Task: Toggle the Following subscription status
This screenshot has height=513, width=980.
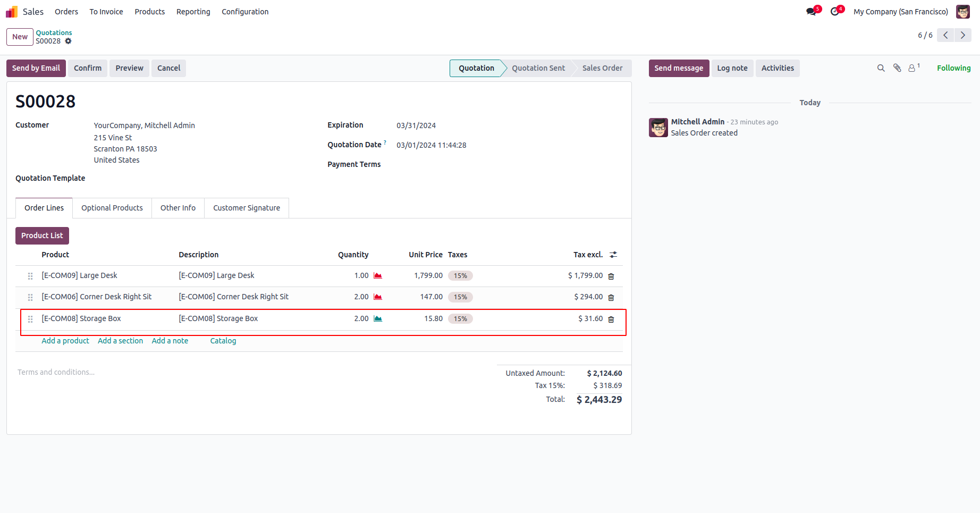Action: tap(953, 68)
